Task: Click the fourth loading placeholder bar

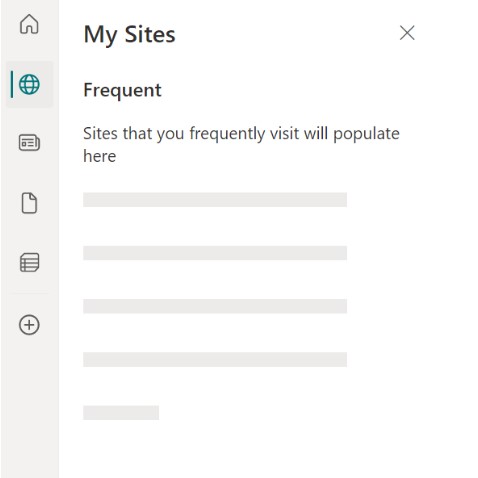Action: click(215, 360)
